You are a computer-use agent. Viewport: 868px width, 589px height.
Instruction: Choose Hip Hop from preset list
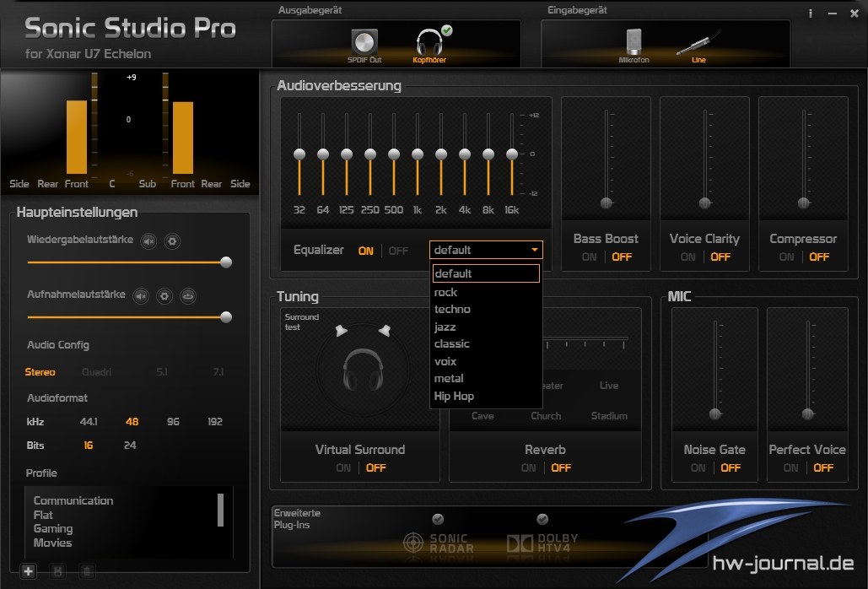coord(454,396)
